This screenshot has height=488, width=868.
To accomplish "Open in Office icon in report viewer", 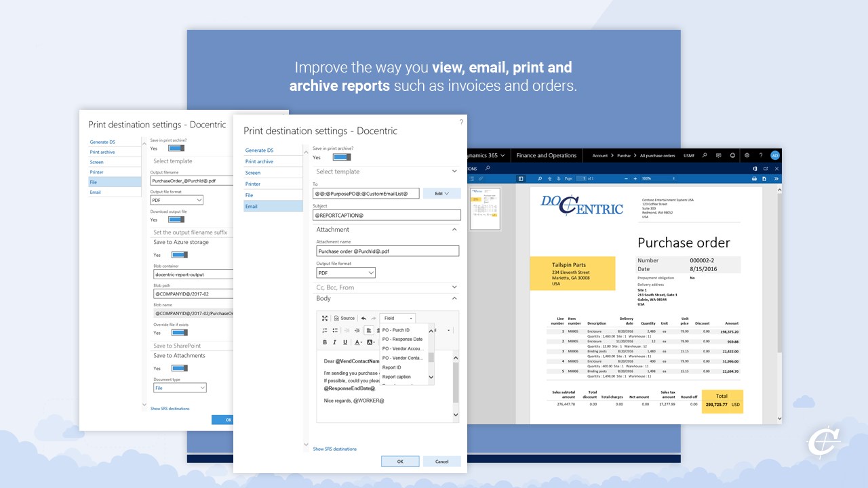I will [755, 168].
